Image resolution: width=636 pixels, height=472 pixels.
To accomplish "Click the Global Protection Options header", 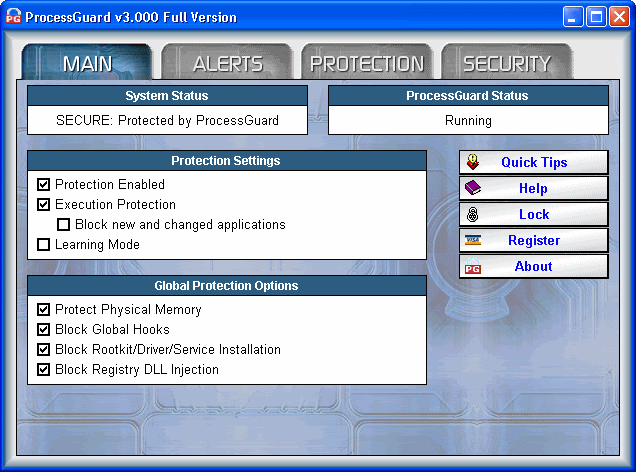I will click(x=227, y=285).
